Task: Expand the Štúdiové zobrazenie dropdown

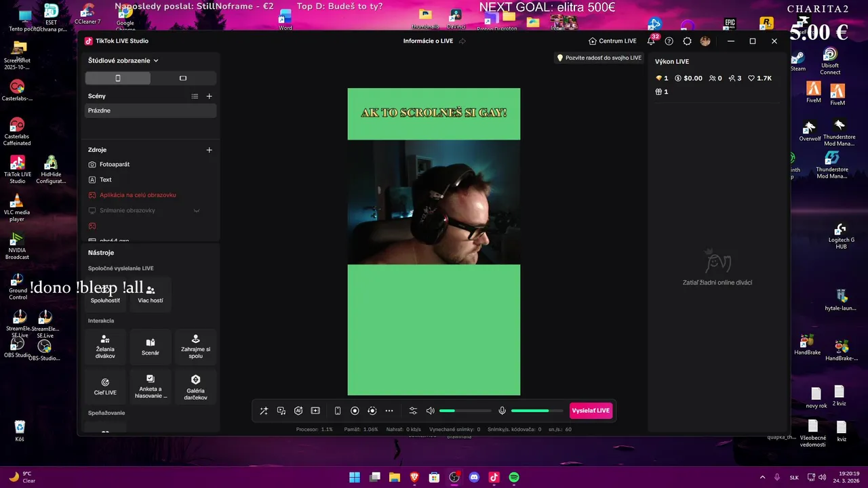Action: tap(123, 60)
